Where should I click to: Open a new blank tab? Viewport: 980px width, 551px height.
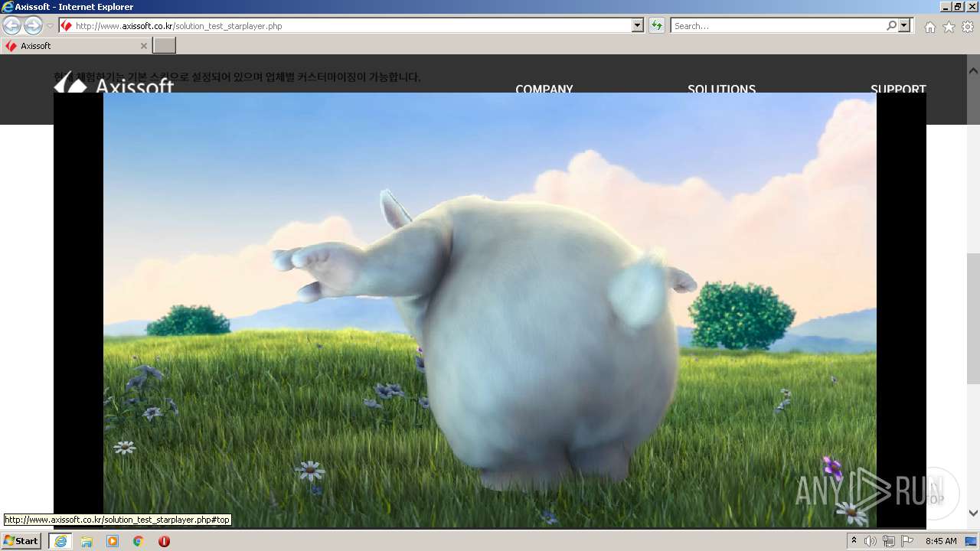pyautogui.click(x=165, y=46)
